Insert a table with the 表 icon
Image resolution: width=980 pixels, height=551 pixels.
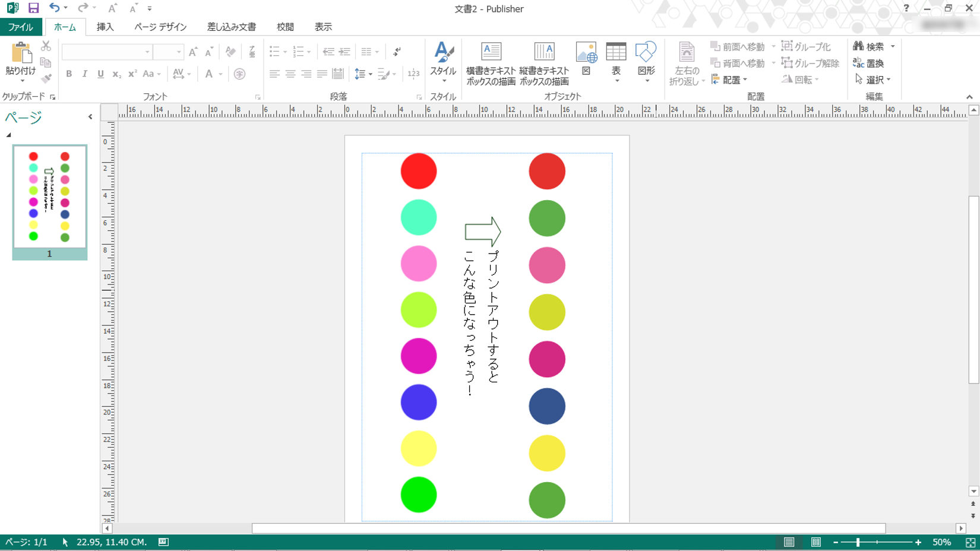(616, 52)
